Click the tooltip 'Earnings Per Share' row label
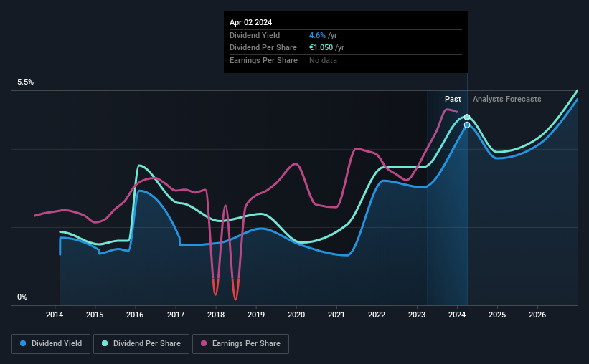589x364 pixels. coord(263,60)
